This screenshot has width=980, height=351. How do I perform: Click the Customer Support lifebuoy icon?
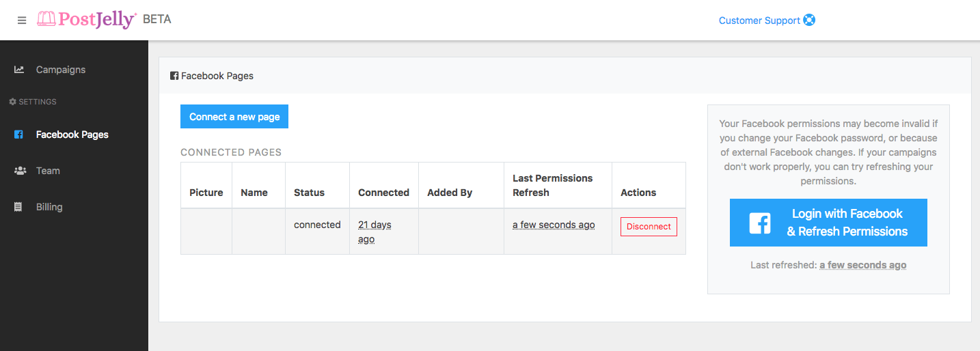click(809, 20)
